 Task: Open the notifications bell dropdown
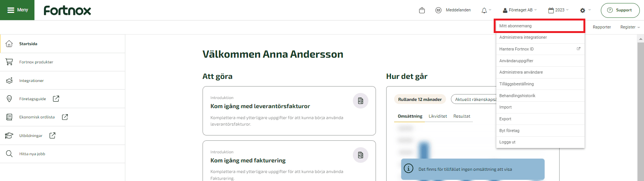click(x=486, y=10)
